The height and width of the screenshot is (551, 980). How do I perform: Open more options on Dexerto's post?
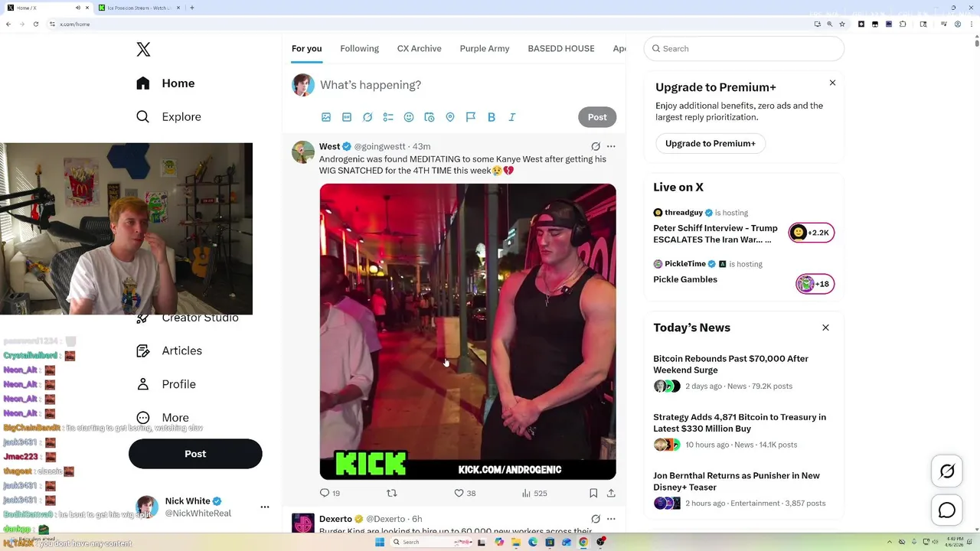pos(611,519)
